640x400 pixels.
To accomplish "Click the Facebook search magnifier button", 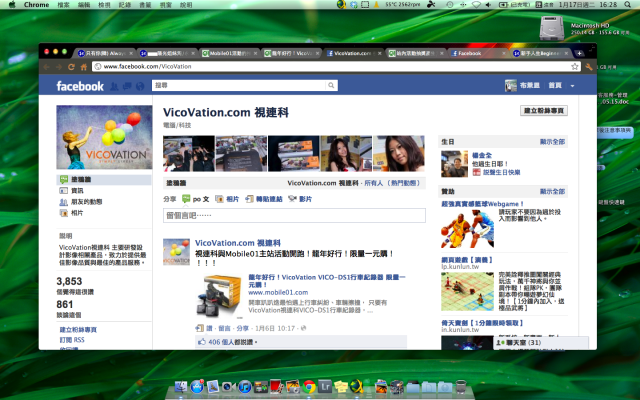I will point(331,85).
